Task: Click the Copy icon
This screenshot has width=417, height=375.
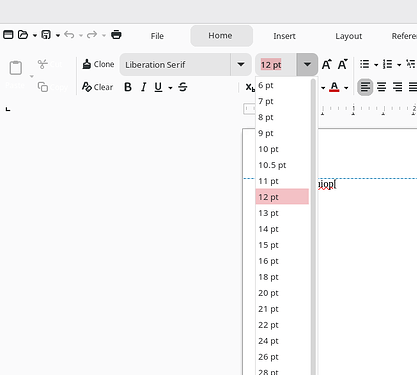Action: (x=43, y=87)
